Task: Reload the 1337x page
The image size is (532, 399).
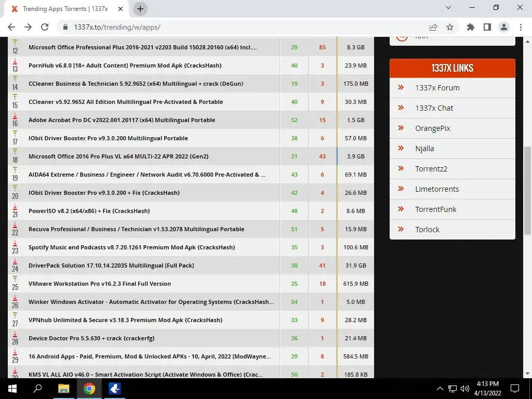Action: [45, 27]
